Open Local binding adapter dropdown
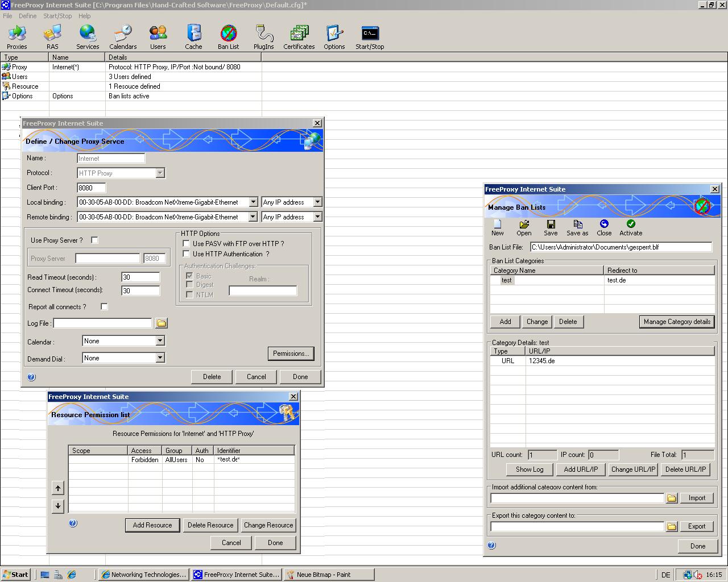Image resolution: width=728 pixels, height=582 pixels. click(253, 202)
